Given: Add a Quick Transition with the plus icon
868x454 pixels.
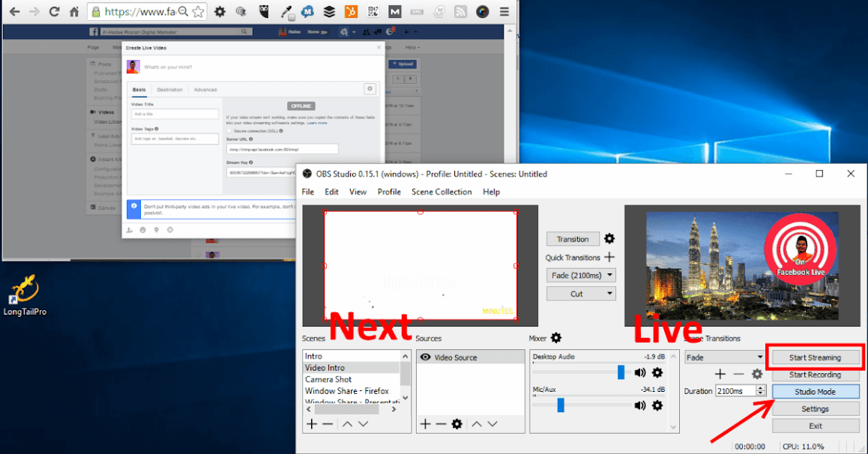Looking at the screenshot, I should [609, 257].
